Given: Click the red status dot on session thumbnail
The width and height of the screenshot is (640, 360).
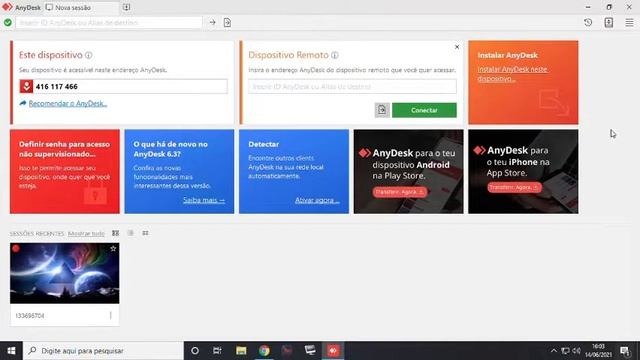Looking at the screenshot, I should point(16,248).
